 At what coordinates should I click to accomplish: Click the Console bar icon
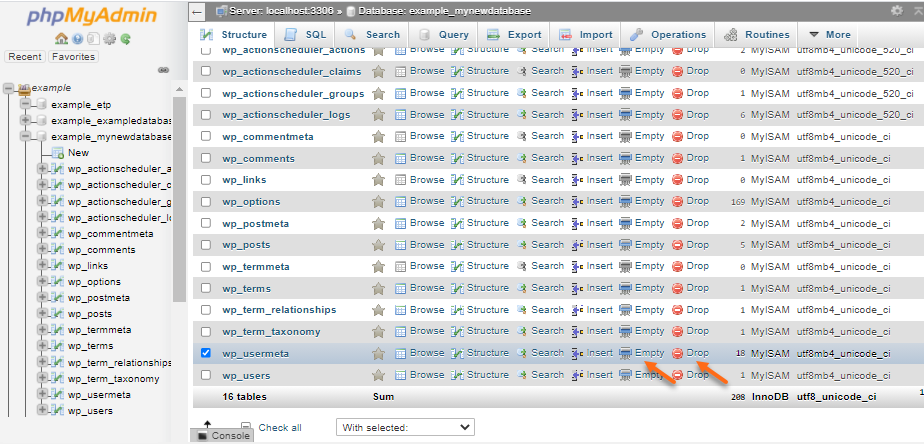(x=202, y=436)
